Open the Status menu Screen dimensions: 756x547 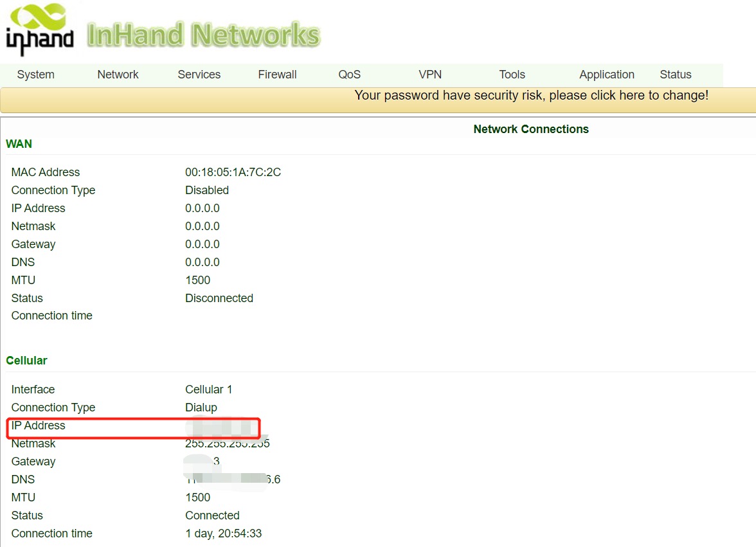(x=675, y=75)
